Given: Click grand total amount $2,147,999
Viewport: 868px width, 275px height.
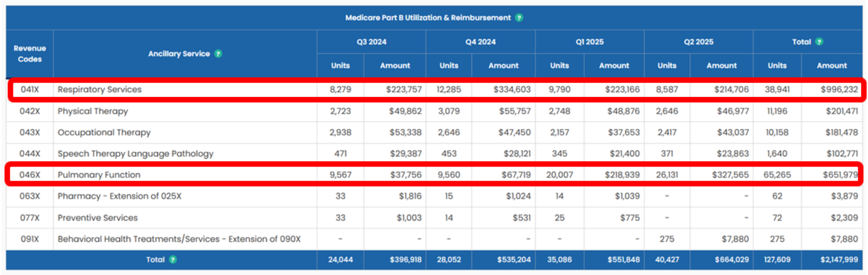Looking at the screenshot, I should [839, 260].
